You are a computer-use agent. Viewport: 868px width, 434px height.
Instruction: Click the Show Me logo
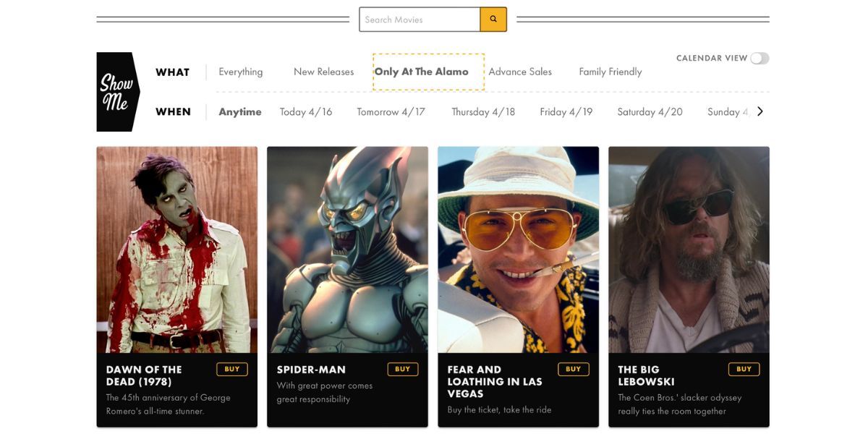(x=116, y=90)
